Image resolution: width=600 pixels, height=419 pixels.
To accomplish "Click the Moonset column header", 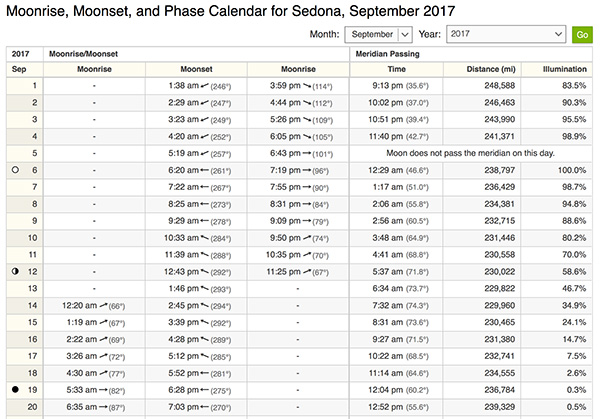I will pos(196,69).
